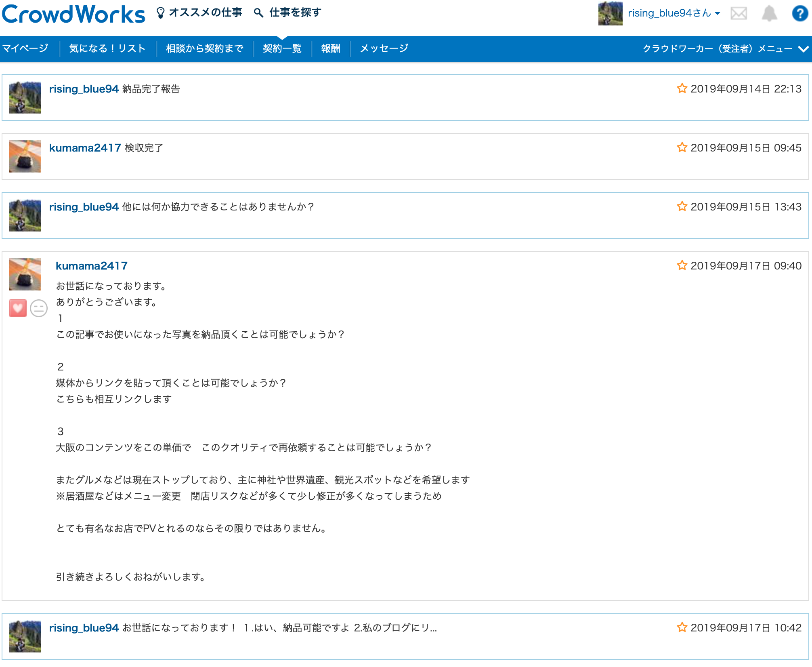Click the lightbulb icon beside オススメの仕事
Image resolution: width=812 pixels, height=667 pixels.
click(160, 13)
